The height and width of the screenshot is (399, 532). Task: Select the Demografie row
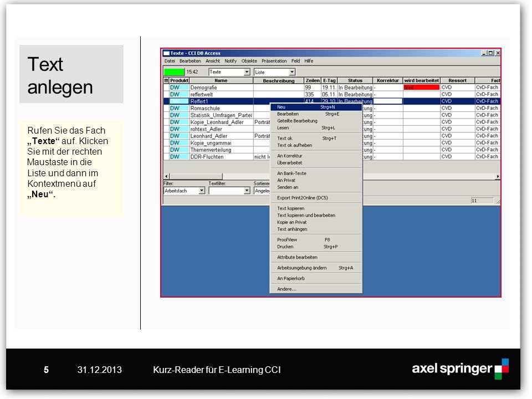tap(332, 88)
